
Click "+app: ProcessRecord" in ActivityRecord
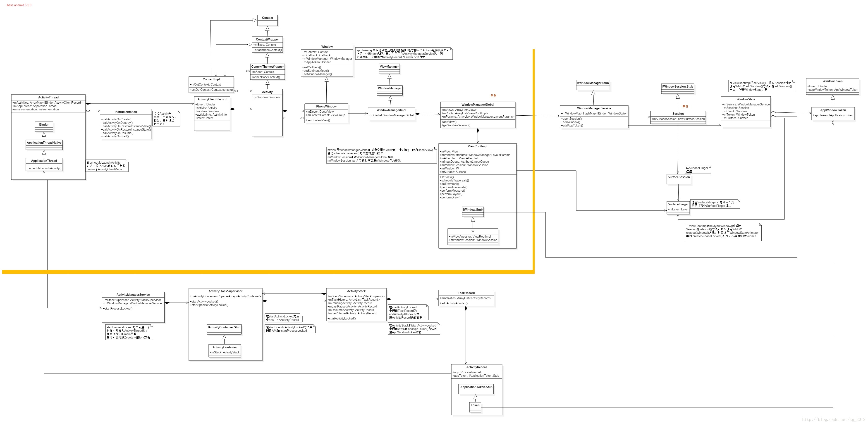click(466, 372)
